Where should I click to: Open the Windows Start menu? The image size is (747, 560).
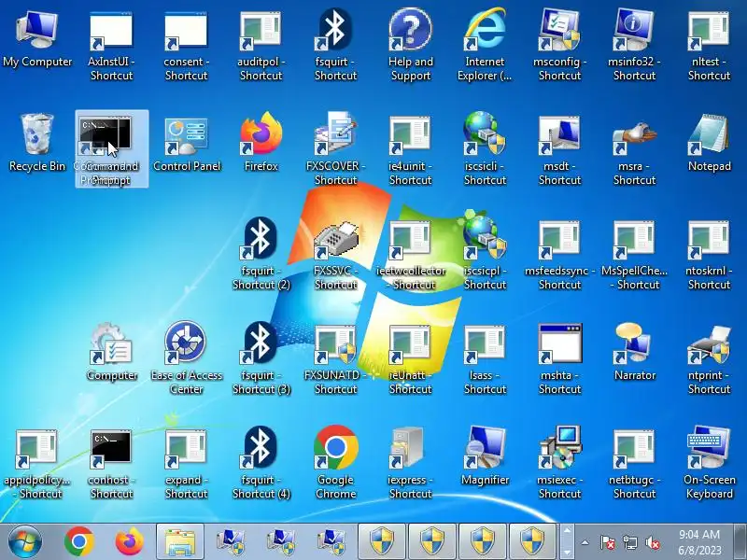click(x=25, y=542)
